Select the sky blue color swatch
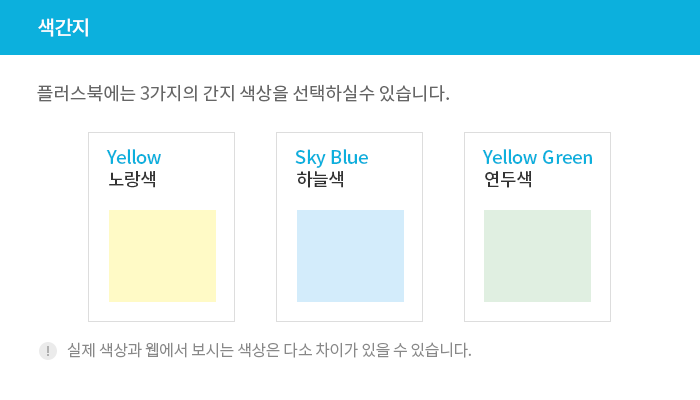Viewport: 700px width, 400px height. pos(350,256)
